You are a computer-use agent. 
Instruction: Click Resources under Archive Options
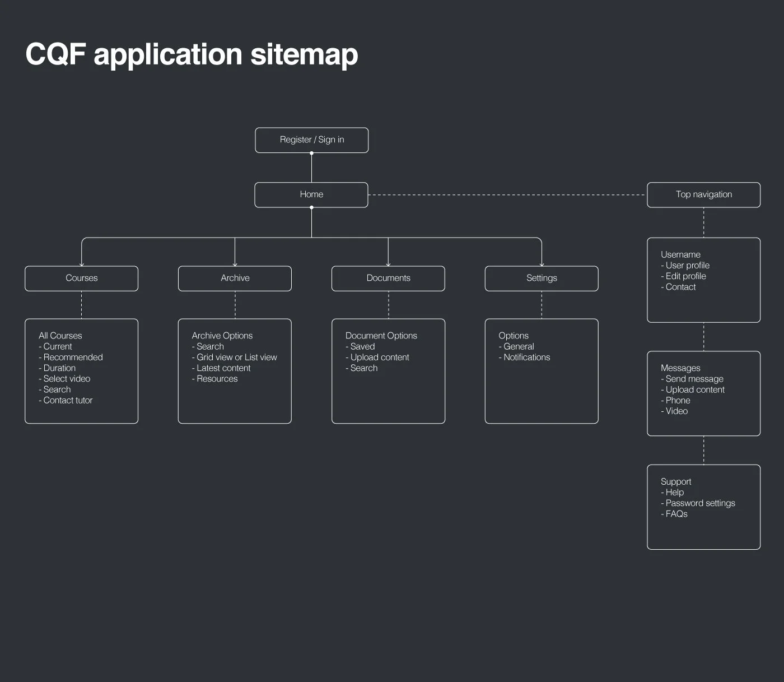(x=217, y=378)
